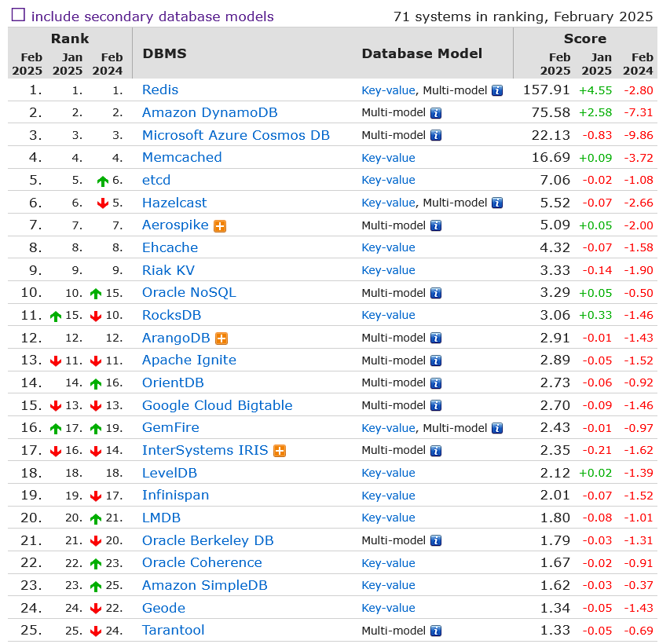Viewport: 670px width, 644px height.
Task: Open info icon in the Microsoft Azure Cosmos DB row
Action: pos(436,135)
